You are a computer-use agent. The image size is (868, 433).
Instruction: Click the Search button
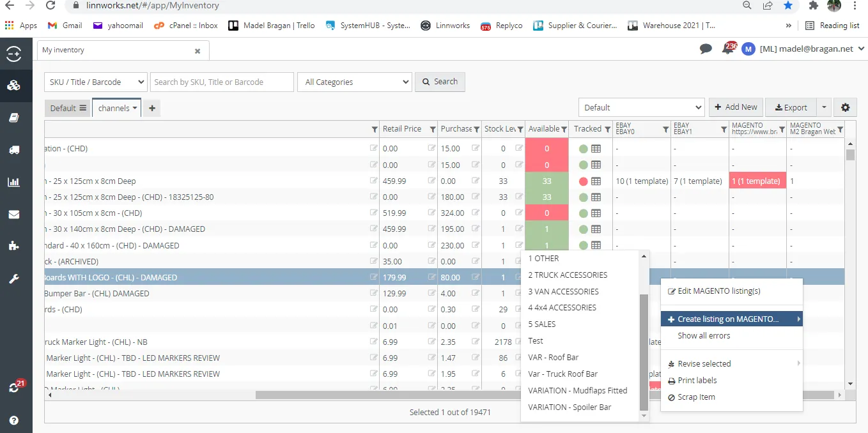(x=440, y=82)
